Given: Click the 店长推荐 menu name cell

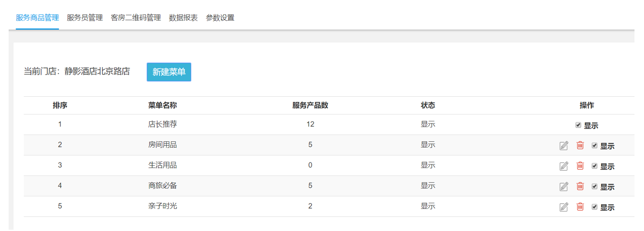Looking at the screenshot, I should [163, 124].
